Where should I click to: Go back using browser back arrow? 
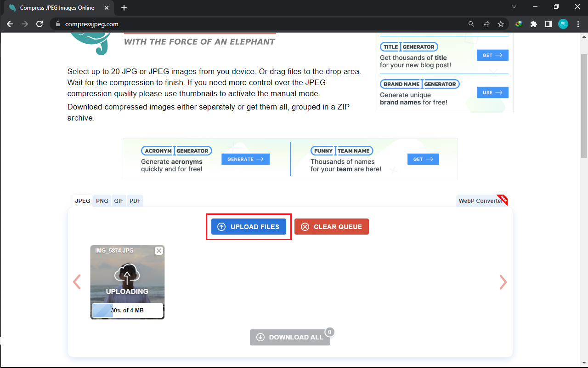tap(10, 24)
